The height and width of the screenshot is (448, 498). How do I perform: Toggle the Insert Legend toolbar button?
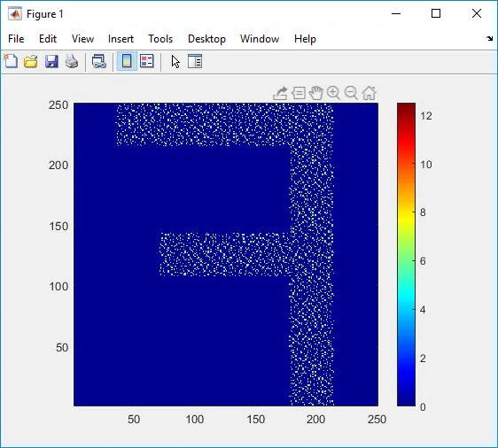[x=147, y=61]
